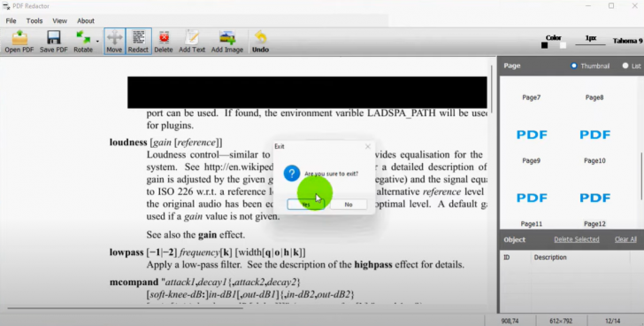644x326 pixels.
Task: Click the document horizontal scrollbar
Action: pos(126,307)
